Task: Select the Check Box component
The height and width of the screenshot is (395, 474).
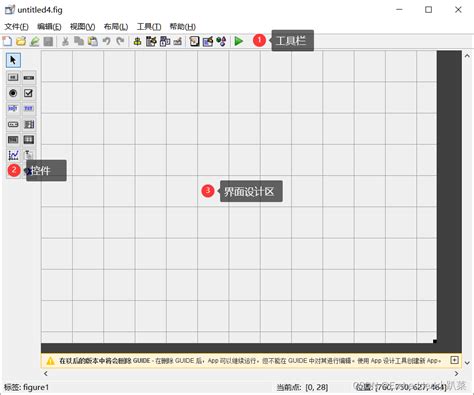Action: 29,93
